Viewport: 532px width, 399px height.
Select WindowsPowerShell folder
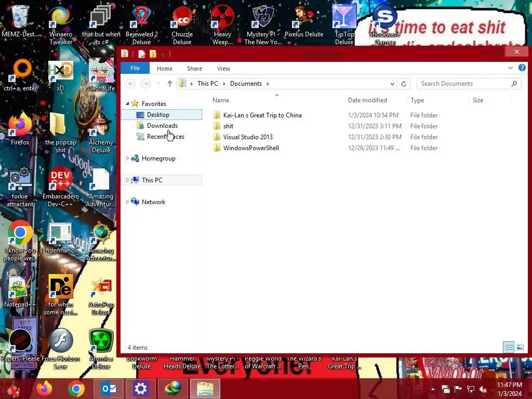(x=251, y=148)
